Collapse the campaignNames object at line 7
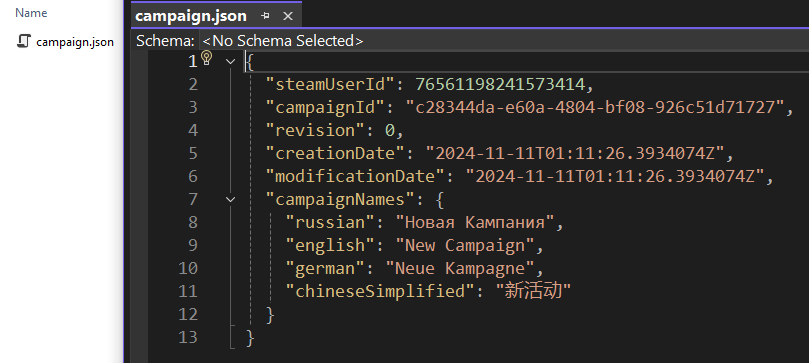This screenshot has width=809, height=363. point(231,199)
